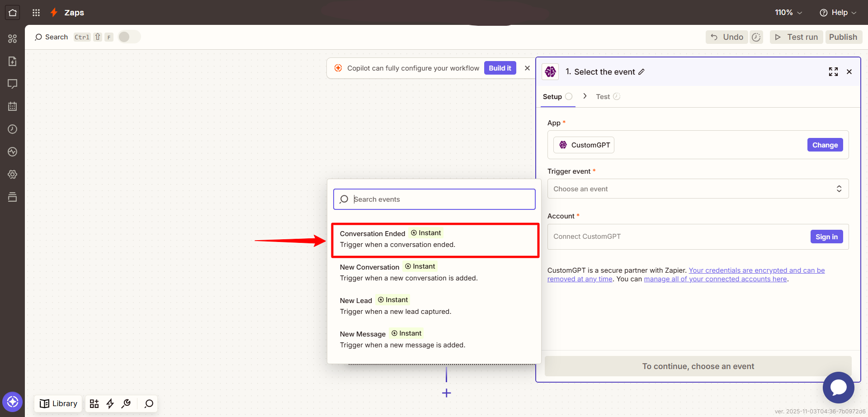Switch to the Setup tab

pyautogui.click(x=557, y=97)
